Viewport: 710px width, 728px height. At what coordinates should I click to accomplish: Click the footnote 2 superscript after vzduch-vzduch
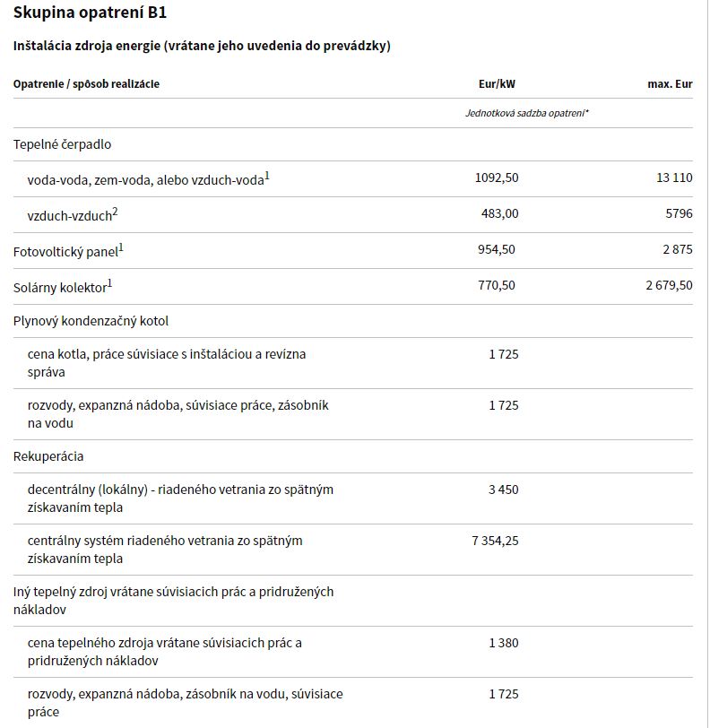(x=115, y=212)
